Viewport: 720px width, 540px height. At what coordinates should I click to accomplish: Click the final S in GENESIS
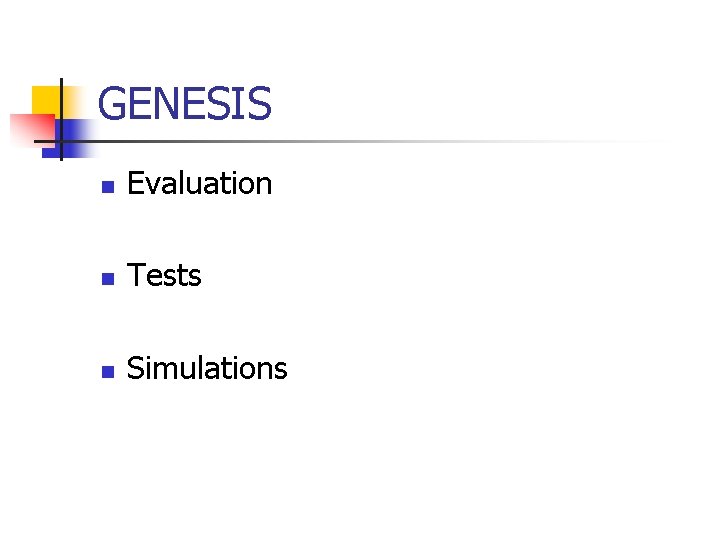coord(259,105)
